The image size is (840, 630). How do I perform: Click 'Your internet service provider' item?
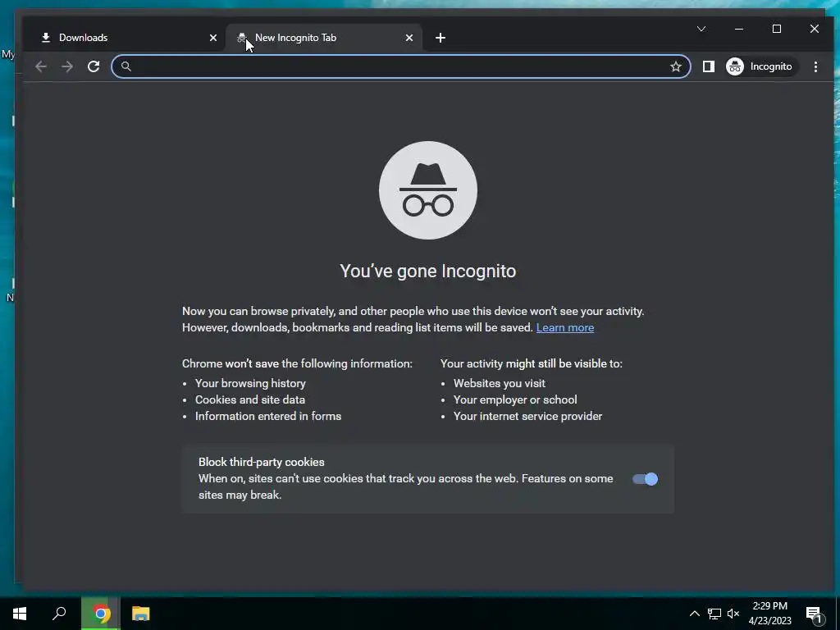(527, 416)
